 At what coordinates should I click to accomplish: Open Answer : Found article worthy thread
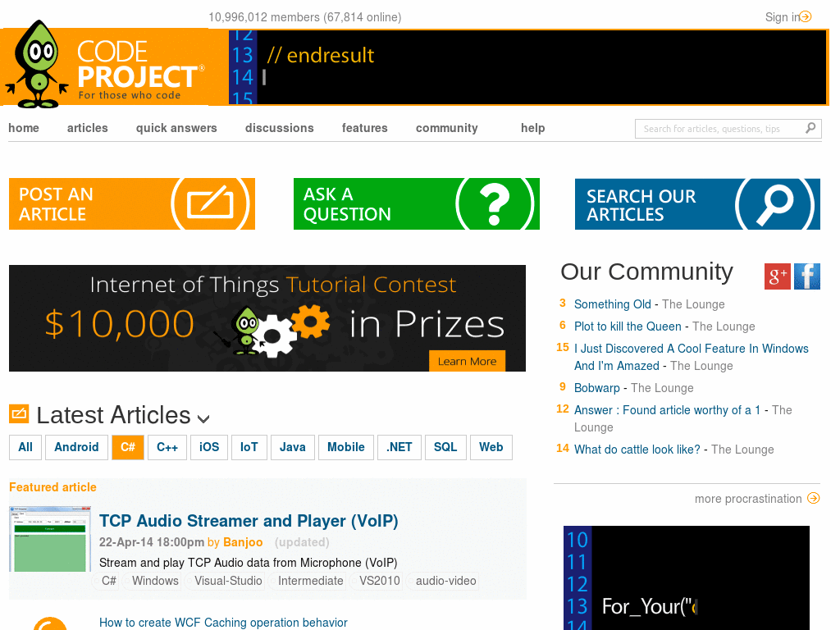pyautogui.click(x=667, y=410)
